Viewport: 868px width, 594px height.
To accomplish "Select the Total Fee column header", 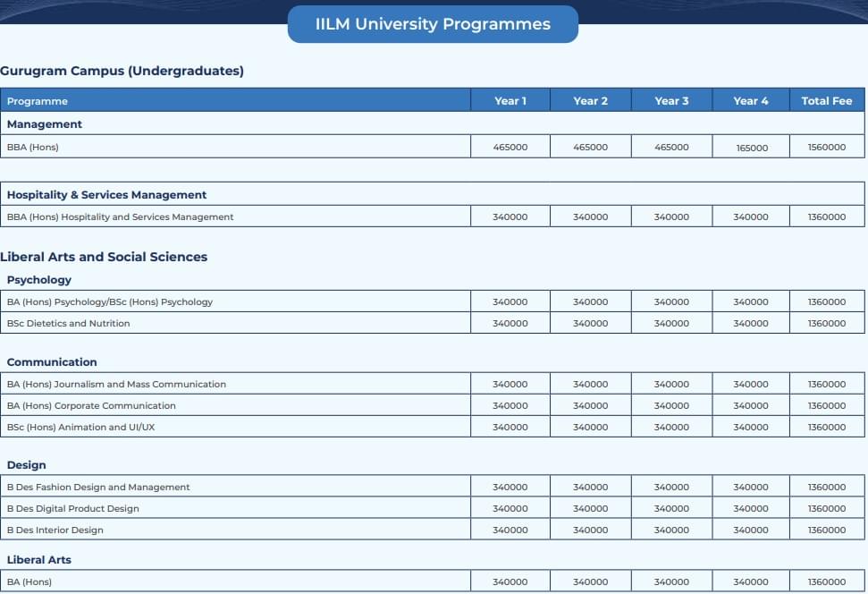I will pos(827,101).
